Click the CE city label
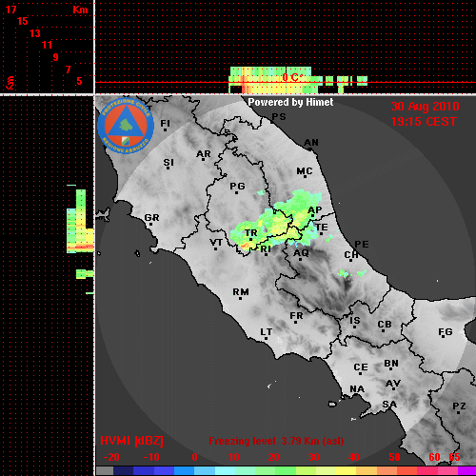This screenshot has width=476, height=476. point(361,367)
